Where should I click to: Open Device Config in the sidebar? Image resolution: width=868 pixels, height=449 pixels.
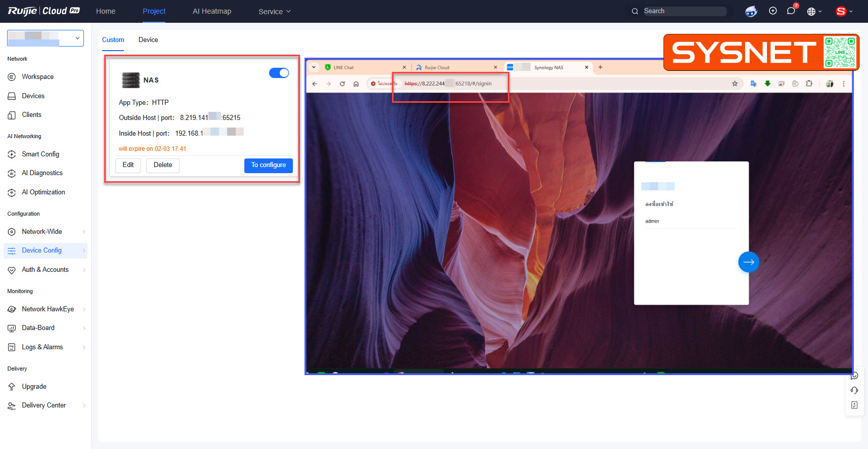(x=46, y=251)
